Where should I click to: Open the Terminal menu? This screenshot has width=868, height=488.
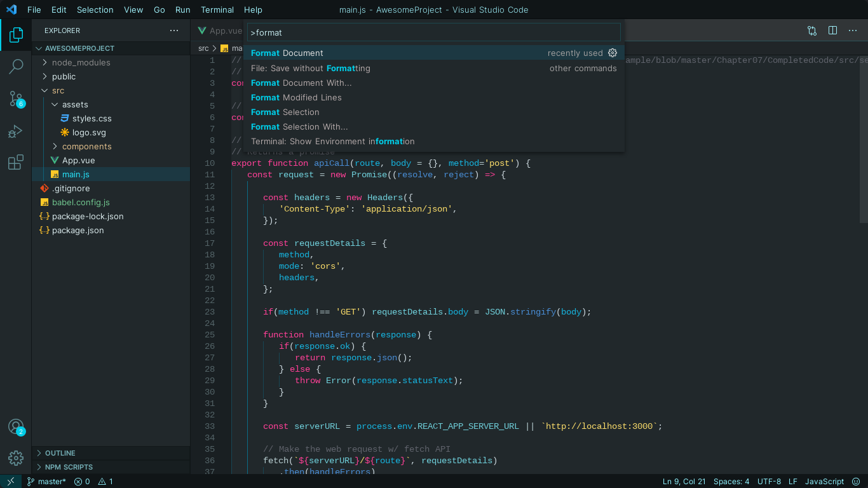pos(217,10)
